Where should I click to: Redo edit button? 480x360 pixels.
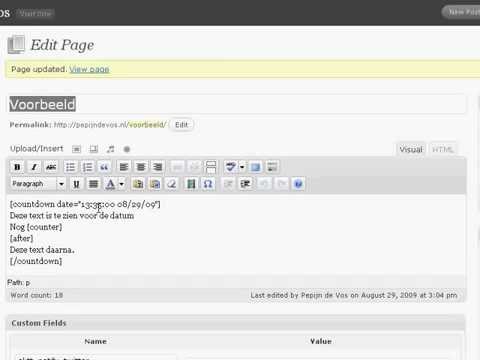281,184
